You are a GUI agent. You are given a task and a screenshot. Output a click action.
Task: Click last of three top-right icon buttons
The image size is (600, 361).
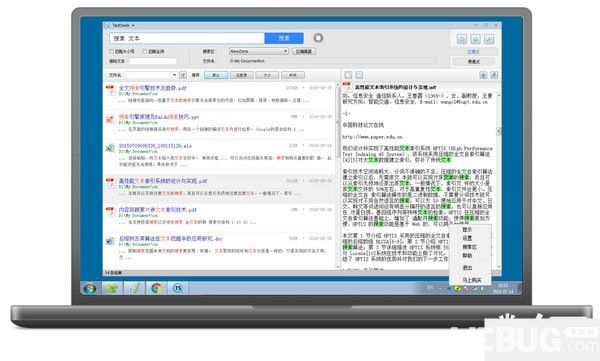(489, 39)
